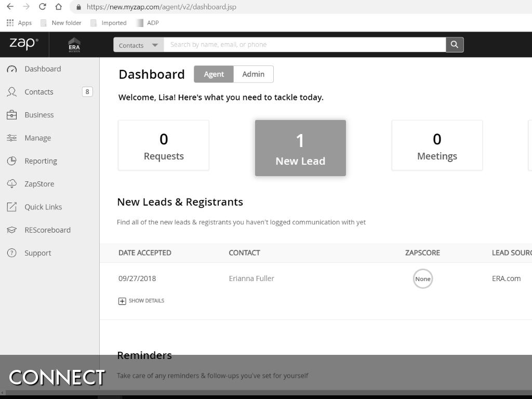Open the Contacts search type dropdown
The image size is (532, 399).
[x=138, y=45]
